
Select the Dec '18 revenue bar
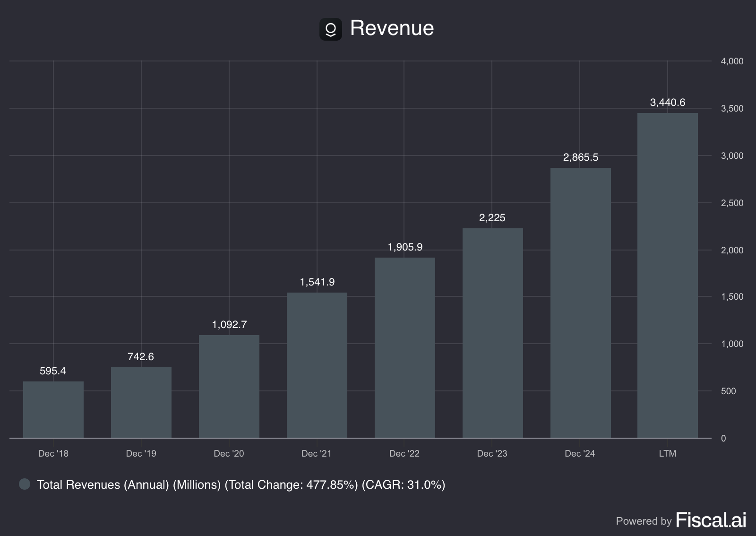(53, 409)
